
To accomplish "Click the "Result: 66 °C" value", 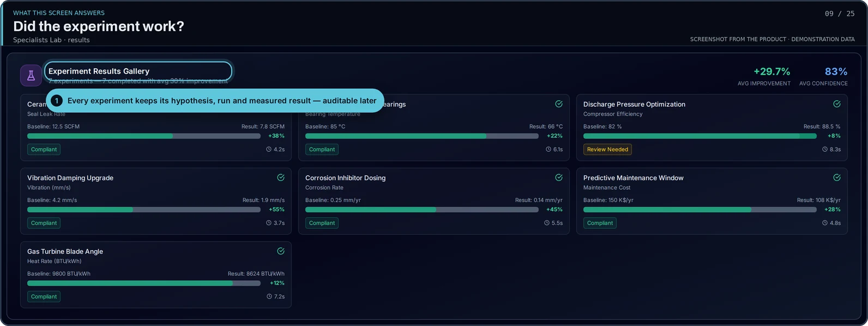I will (x=546, y=126).
